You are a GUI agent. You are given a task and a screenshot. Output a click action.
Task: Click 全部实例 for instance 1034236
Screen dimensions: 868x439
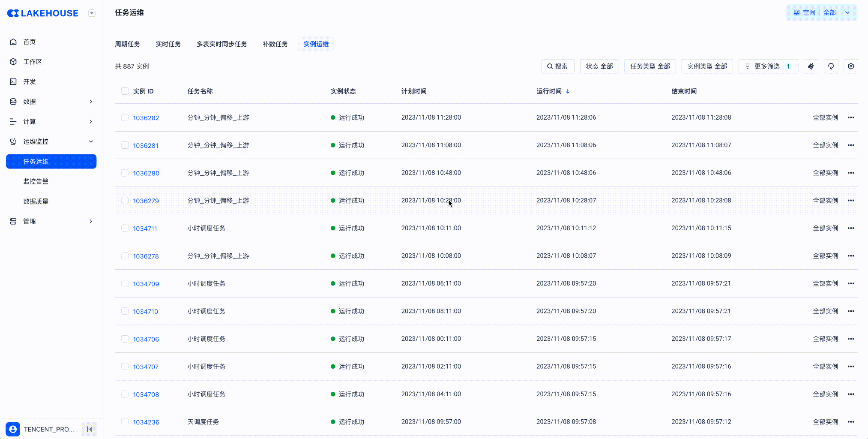pyautogui.click(x=825, y=422)
